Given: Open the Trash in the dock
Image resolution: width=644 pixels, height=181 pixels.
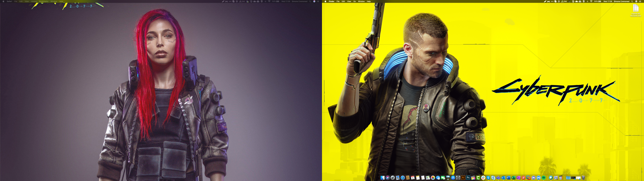Looking at the screenshot, I should point(583,178).
